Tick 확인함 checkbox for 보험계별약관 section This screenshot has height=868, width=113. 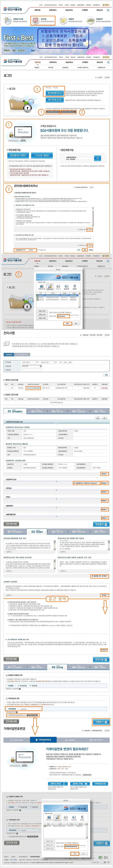pyautogui.click(x=107, y=518)
